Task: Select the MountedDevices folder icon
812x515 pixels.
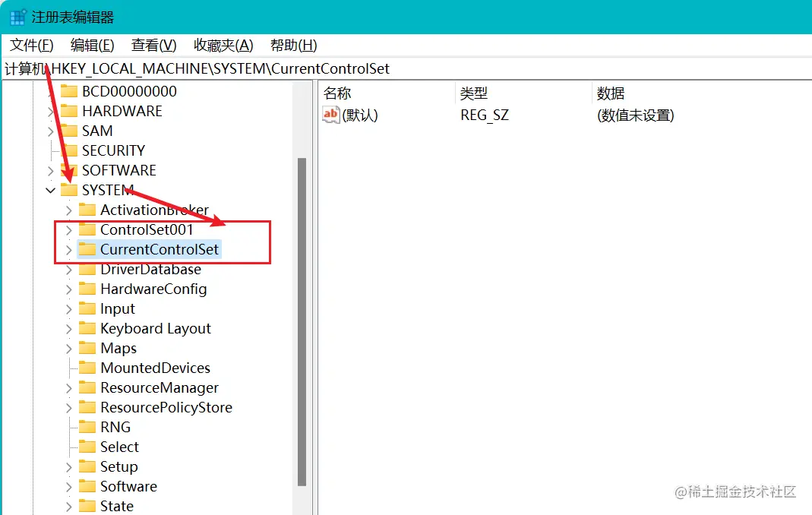Action: pos(87,368)
